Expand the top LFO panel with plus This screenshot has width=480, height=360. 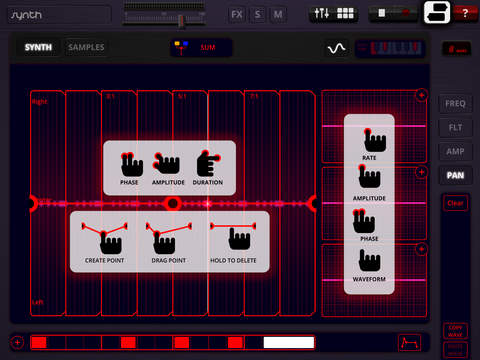[421, 95]
